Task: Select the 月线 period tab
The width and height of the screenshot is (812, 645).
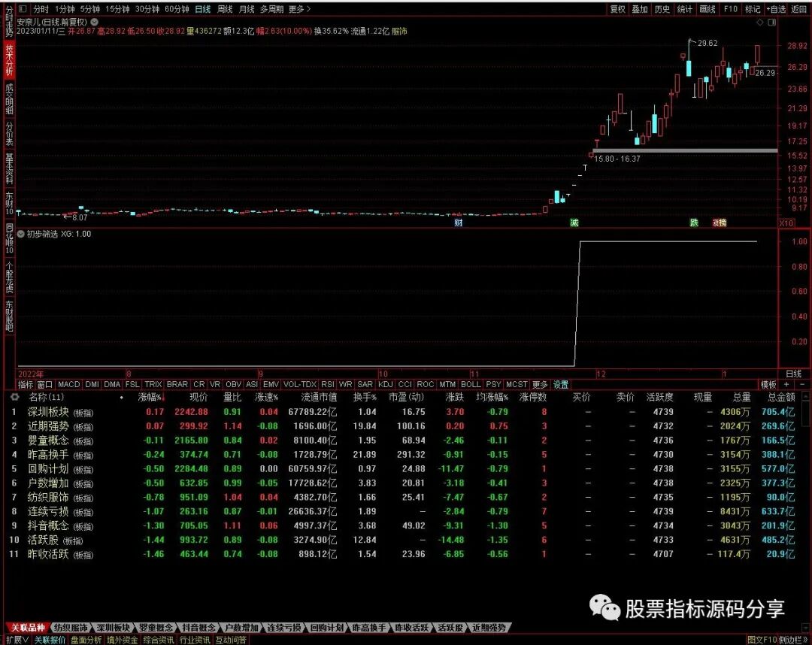Action: tap(247, 9)
